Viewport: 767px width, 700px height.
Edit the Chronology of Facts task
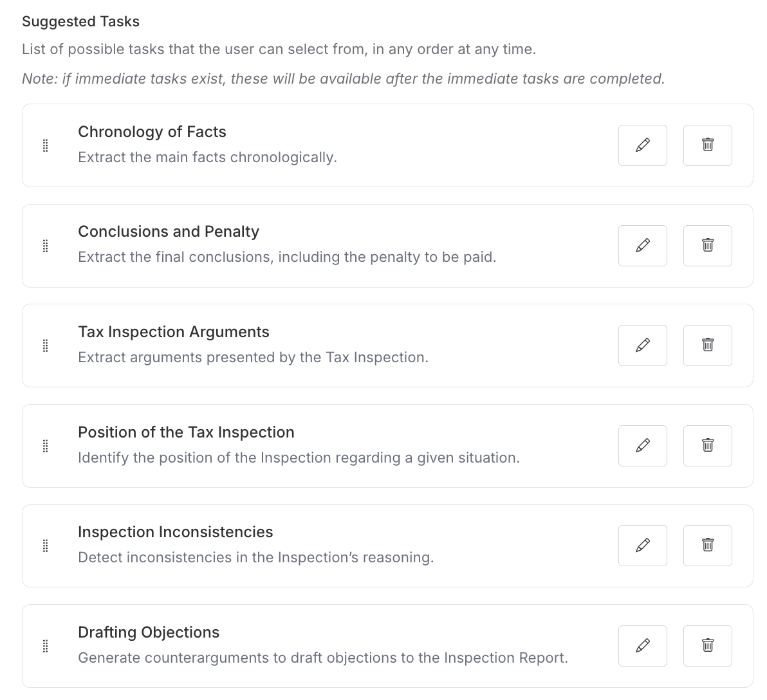point(642,145)
